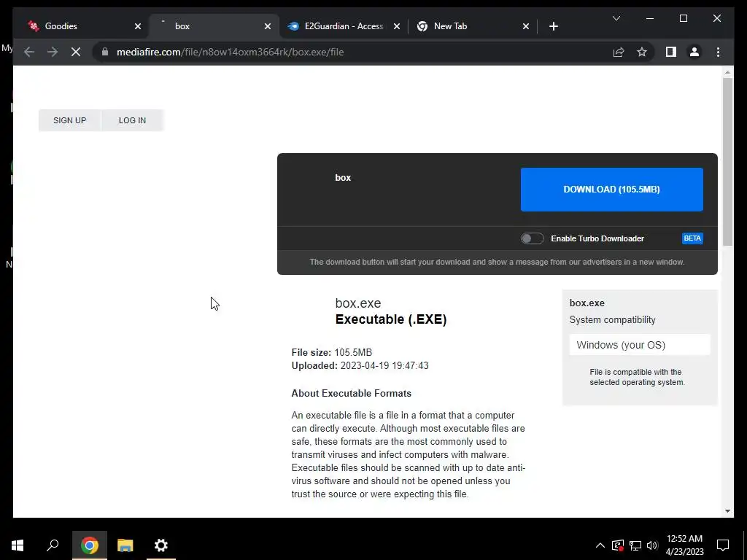Image resolution: width=747 pixels, height=560 pixels.
Task: Open the browser side panel icon
Action: tap(671, 52)
